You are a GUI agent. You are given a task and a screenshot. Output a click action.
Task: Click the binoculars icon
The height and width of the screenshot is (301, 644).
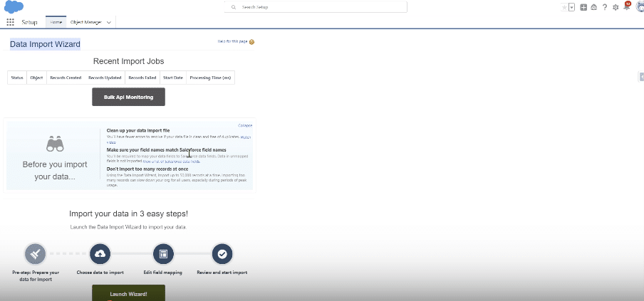tap(55, 144)
